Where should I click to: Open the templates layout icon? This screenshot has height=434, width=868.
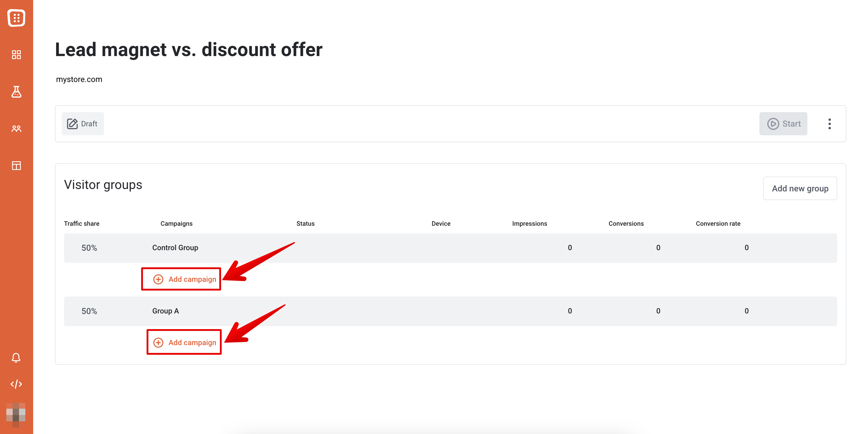16,166
